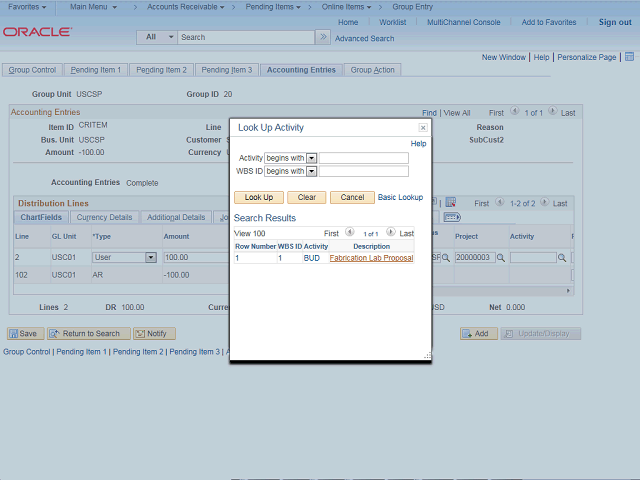
Task: Expand Accounts Receivable breadcrumb menu
Action: click(x=185, y=7)
